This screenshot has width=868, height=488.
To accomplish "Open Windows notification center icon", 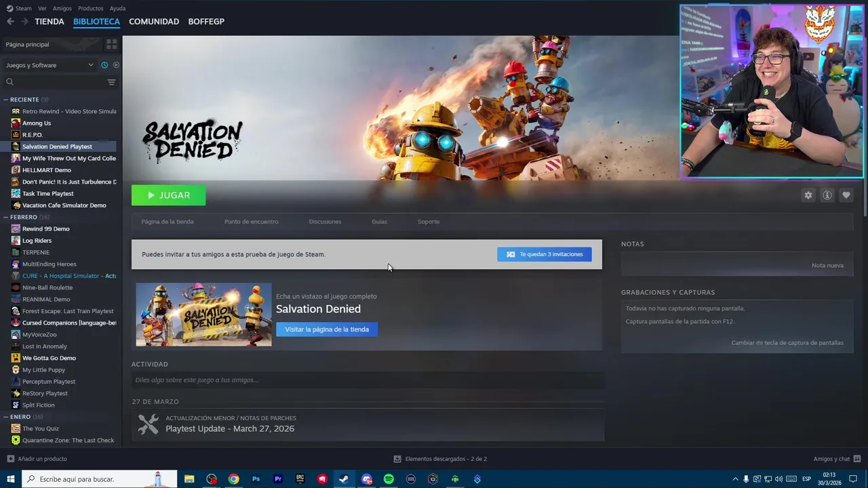I will click(x=853, y=479).
